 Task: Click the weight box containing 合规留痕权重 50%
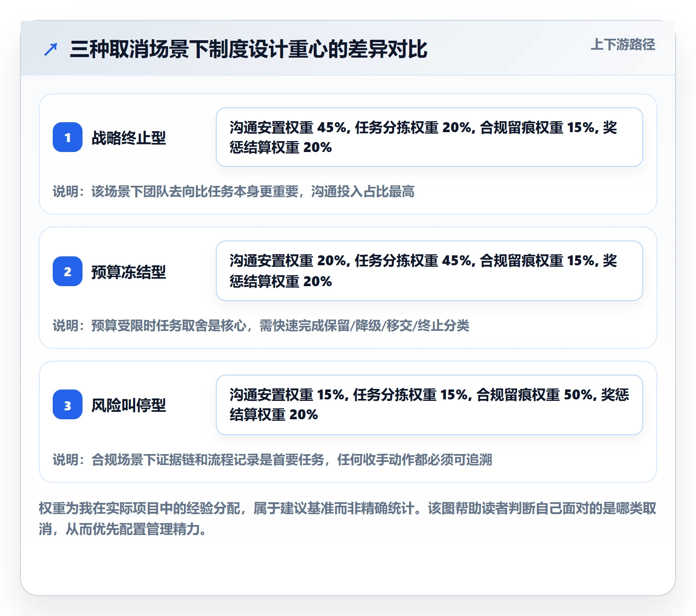[x=430, y=405]
